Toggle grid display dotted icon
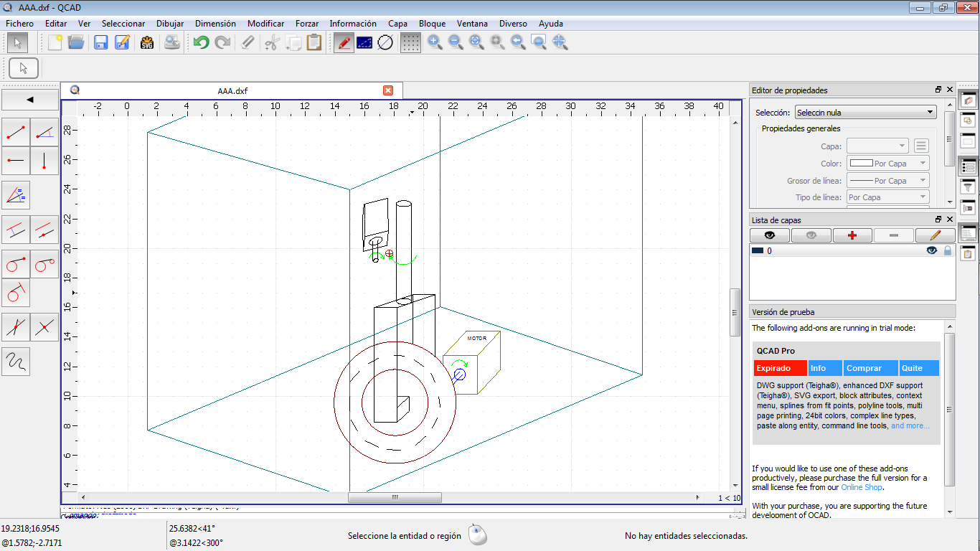980x551 pixels. [x=410, y=42]
